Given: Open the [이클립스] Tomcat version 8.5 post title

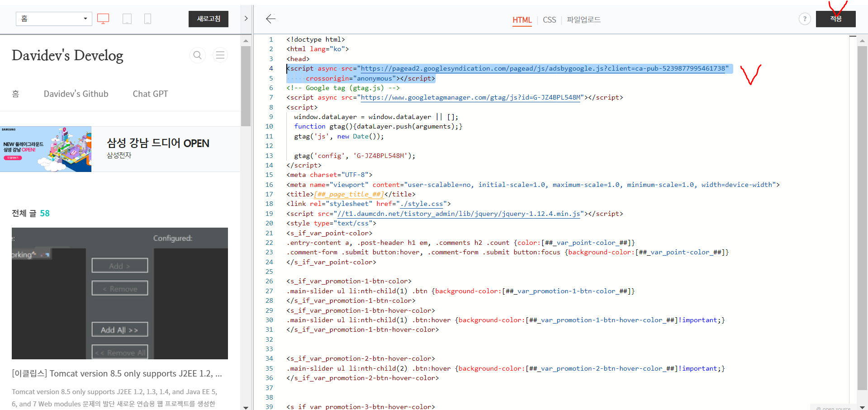Looking at the screenshot, I should (x=117, y=373).
